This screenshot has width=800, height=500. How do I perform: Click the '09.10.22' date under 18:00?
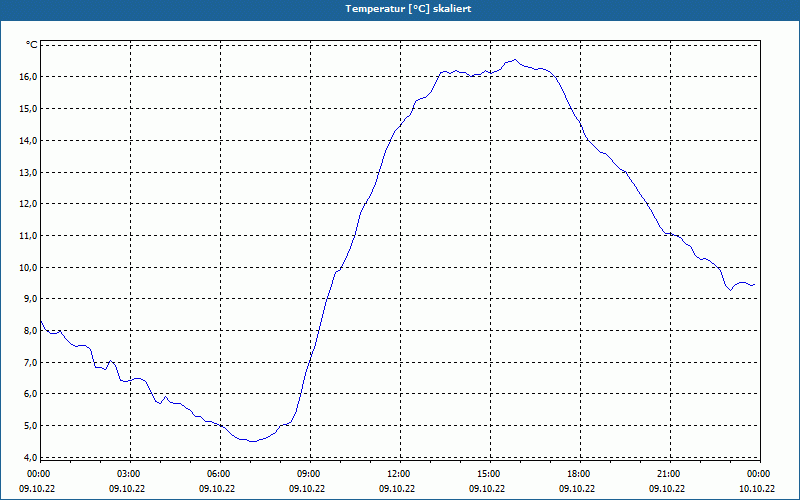pos(577,488)
